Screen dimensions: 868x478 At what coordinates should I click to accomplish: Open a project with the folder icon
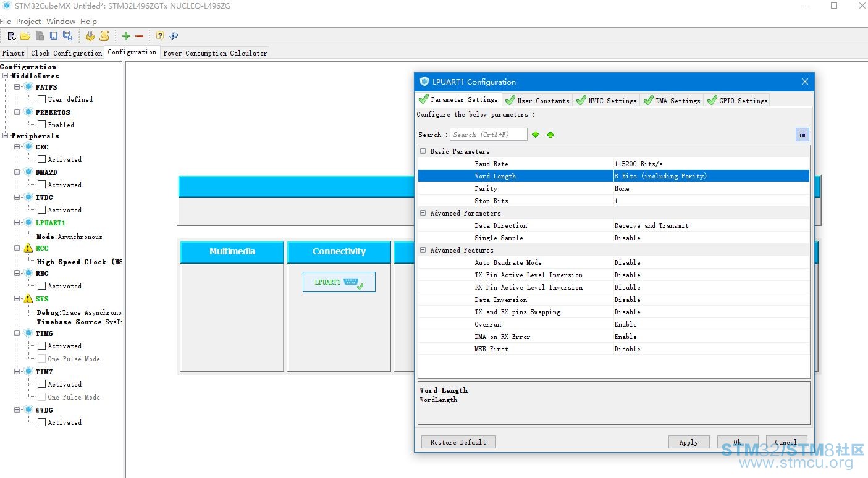click(x=25, y=36)
